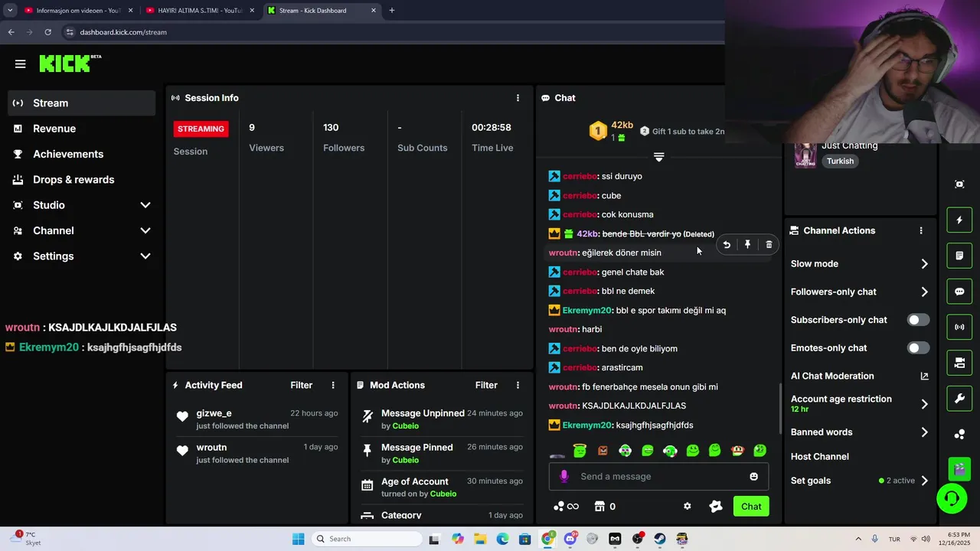The width and height of the screenshot is (980, 551).
Task: Open Steam from the taskbar
Action: point(659,539)
